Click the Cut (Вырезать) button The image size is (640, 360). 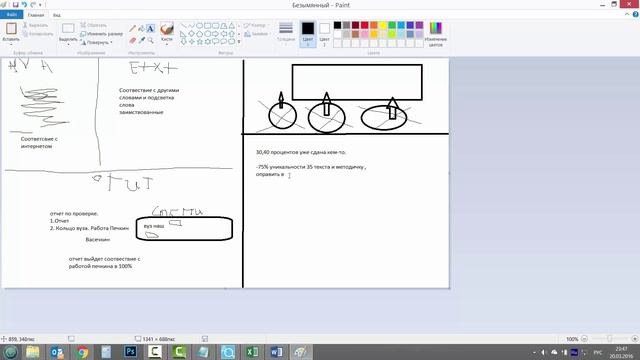36,25
